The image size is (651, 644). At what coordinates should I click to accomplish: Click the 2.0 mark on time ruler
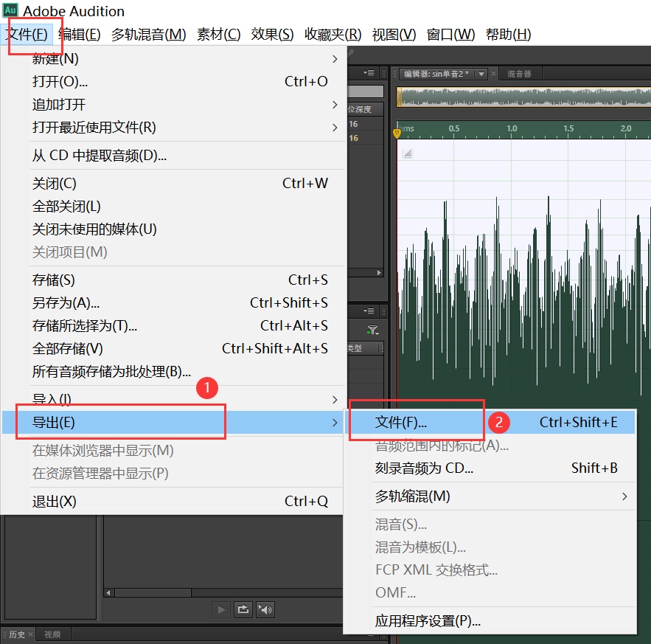pos(626,128)
